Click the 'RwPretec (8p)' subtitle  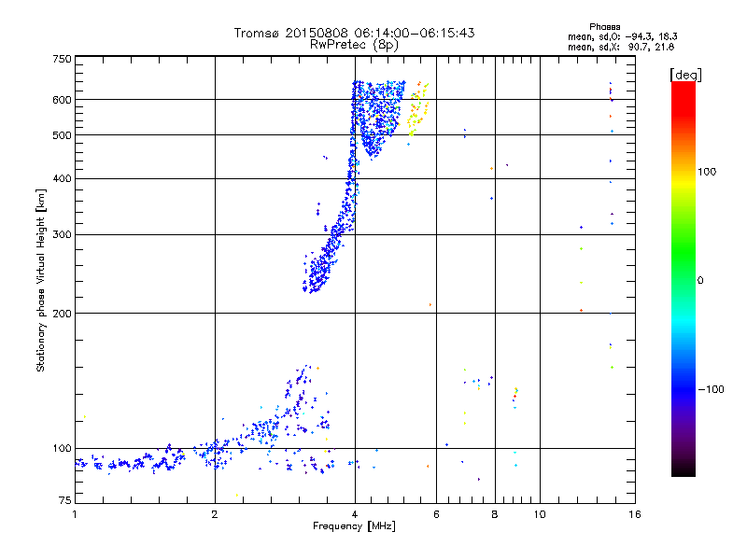click(354, 45)
